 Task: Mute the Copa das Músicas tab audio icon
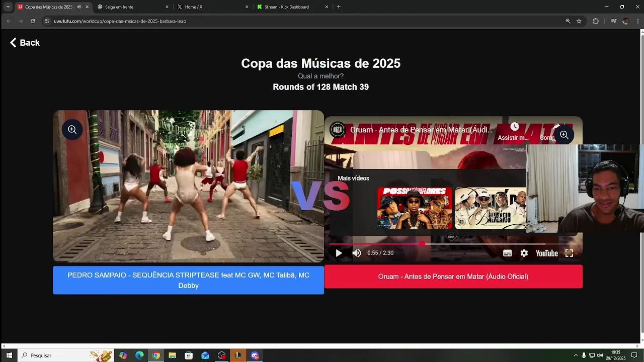[x=79, y=7]
